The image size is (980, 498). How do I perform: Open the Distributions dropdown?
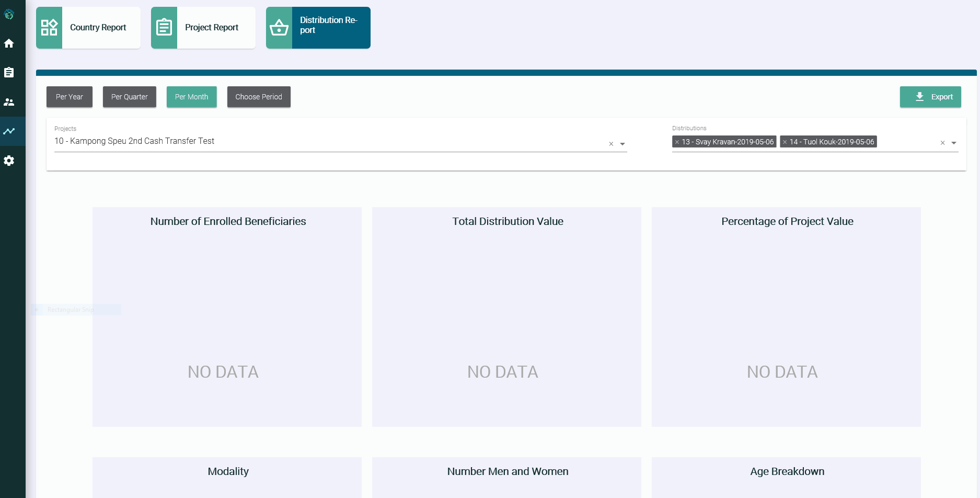(x=954, y=142)
